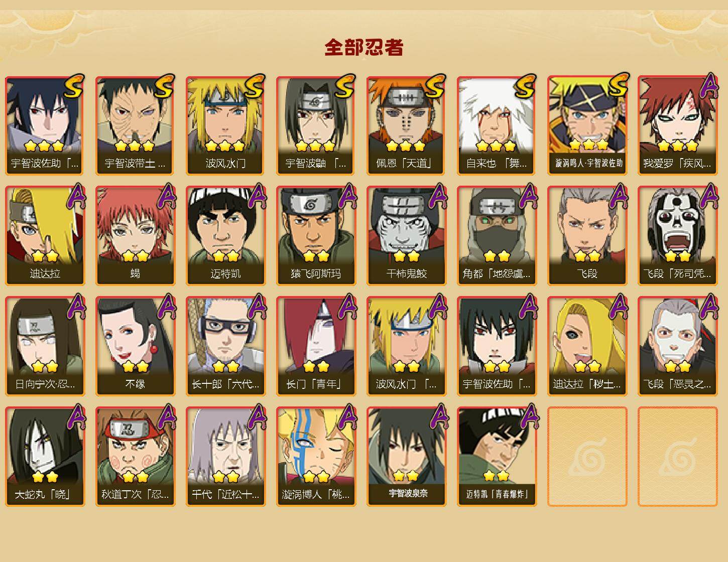Viewport: 728px width, 562px height.
Task: Select the 迈特凯 ninja card
Action: [x=225, y=236]
